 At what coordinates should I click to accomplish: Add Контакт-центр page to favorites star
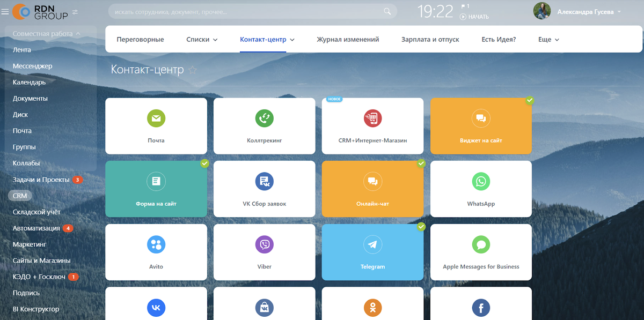click(x=193, y=70)
